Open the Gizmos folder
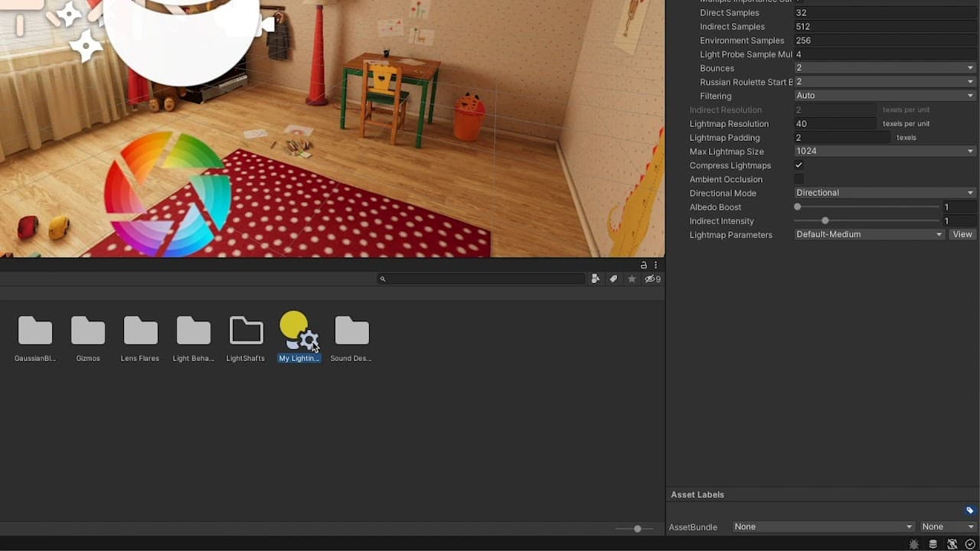Image resolution: width=980 pixels, height=551 pixels. 88,331
